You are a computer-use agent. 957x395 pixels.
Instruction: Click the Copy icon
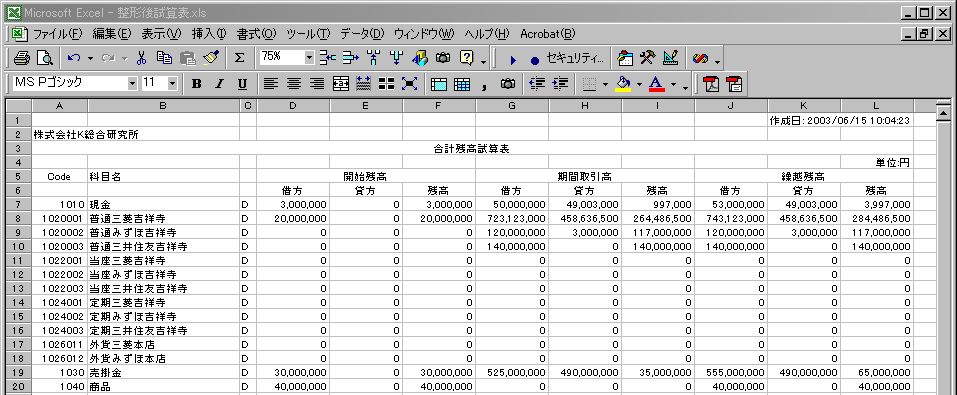coord(164,59)
